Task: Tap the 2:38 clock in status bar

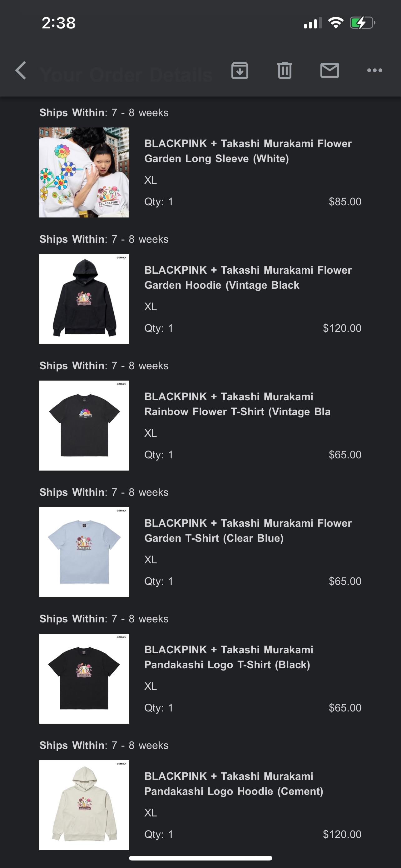Action: [x=59, y=23]
